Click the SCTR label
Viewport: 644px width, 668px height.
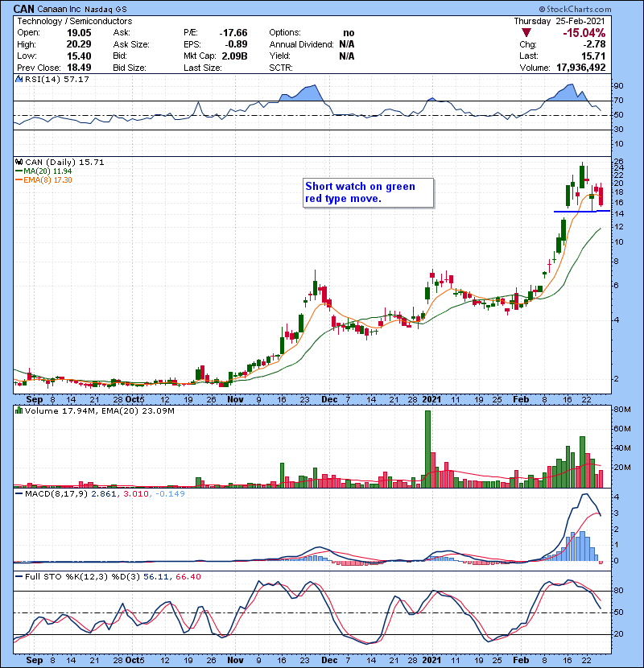pyautogui.click(x=281, y=68)
